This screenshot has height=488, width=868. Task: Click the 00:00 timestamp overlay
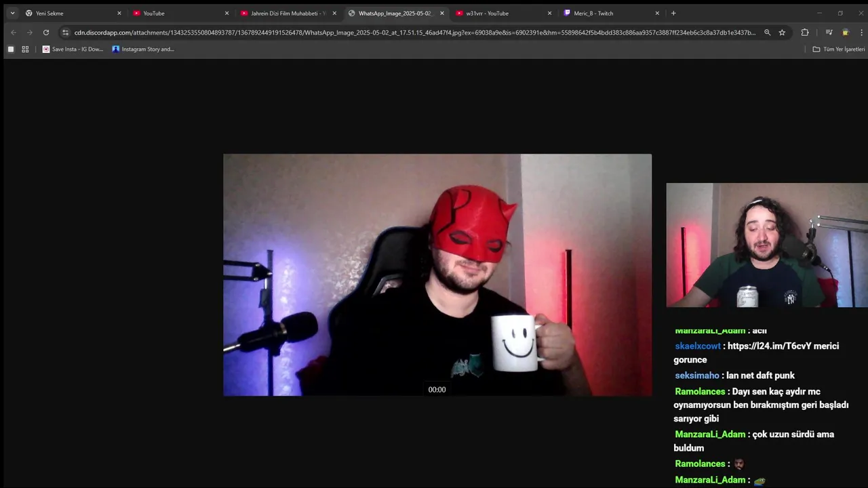pos(437,390)
